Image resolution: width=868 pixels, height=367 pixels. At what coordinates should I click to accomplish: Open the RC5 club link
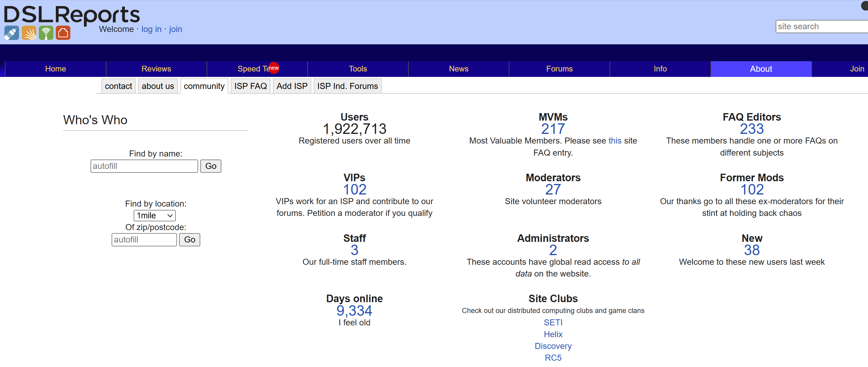tap(553, 358)
